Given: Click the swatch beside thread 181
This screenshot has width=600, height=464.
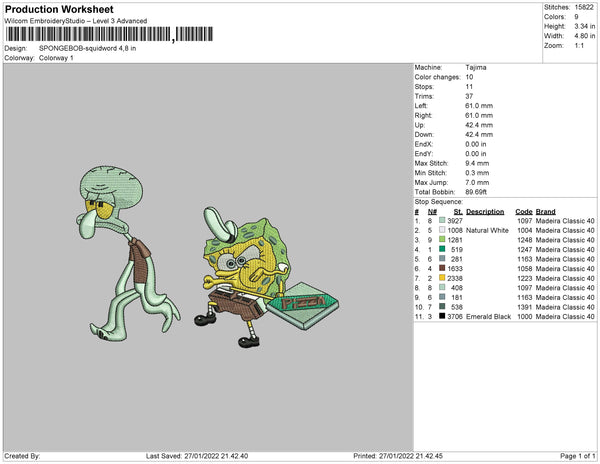Looking at the screenshot, I should coord(442,297).
